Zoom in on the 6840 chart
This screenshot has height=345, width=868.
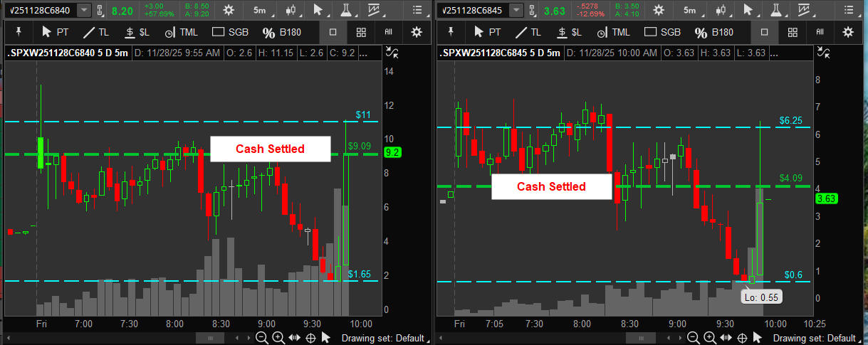(278, 338)
